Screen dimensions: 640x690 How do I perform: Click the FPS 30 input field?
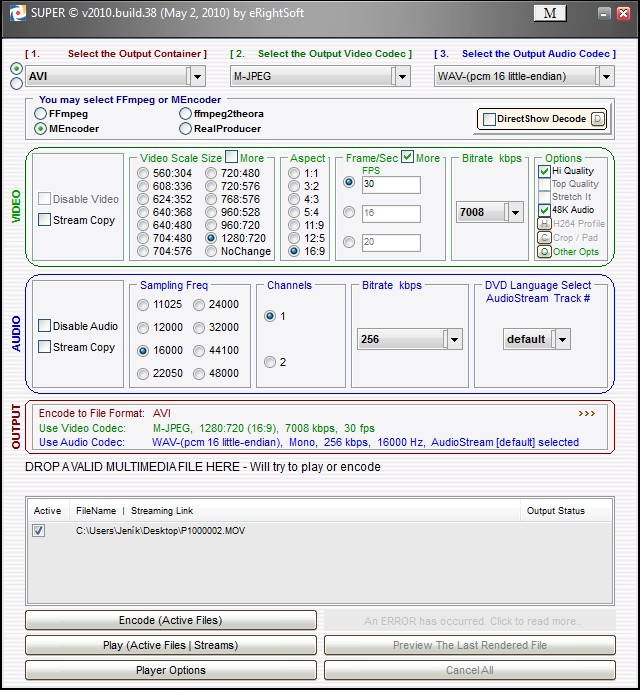coord(390,185)
